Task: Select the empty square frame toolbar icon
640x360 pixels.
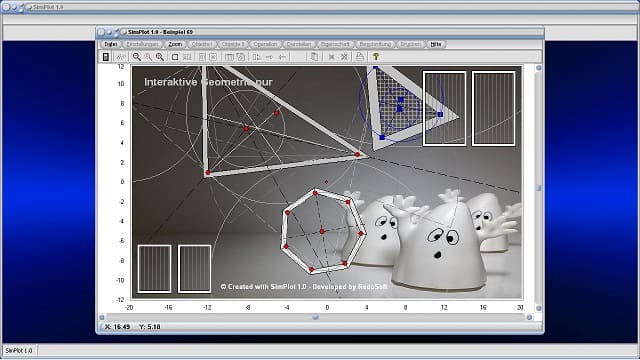Action: tap(175, 57)
